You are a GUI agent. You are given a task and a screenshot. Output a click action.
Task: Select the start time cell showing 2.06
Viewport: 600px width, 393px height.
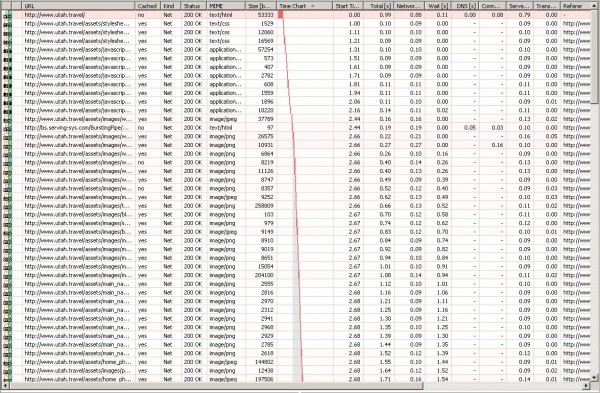point(348,102)
